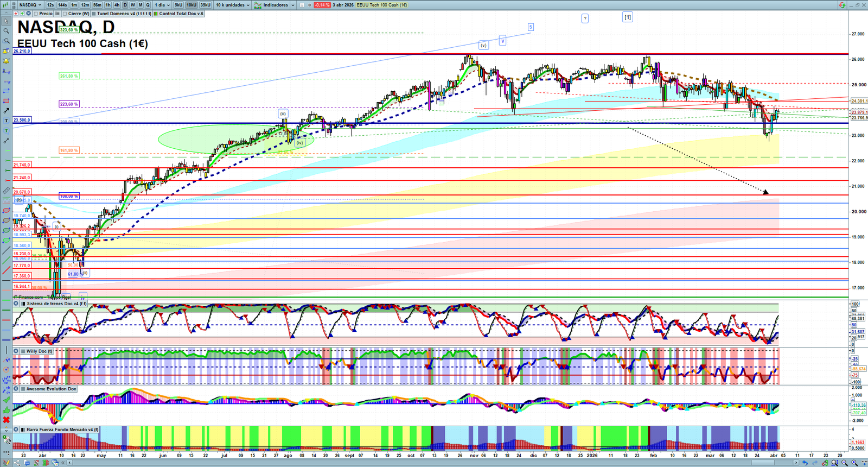Click the EEUU Tech 100 Cash (1€) toolbar label
Screen dimensions: 868x467
click(x=382, y=5)
